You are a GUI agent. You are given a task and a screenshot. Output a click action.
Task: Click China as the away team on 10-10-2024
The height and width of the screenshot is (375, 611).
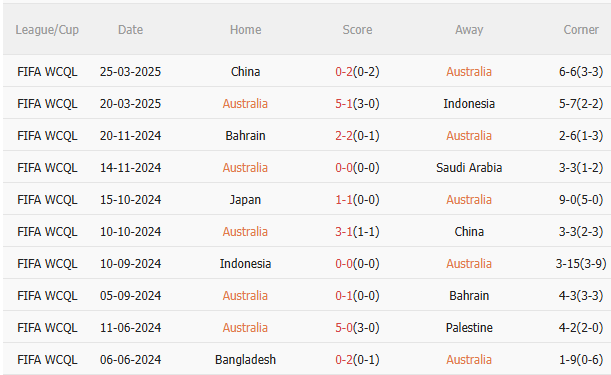pos(469,232)
